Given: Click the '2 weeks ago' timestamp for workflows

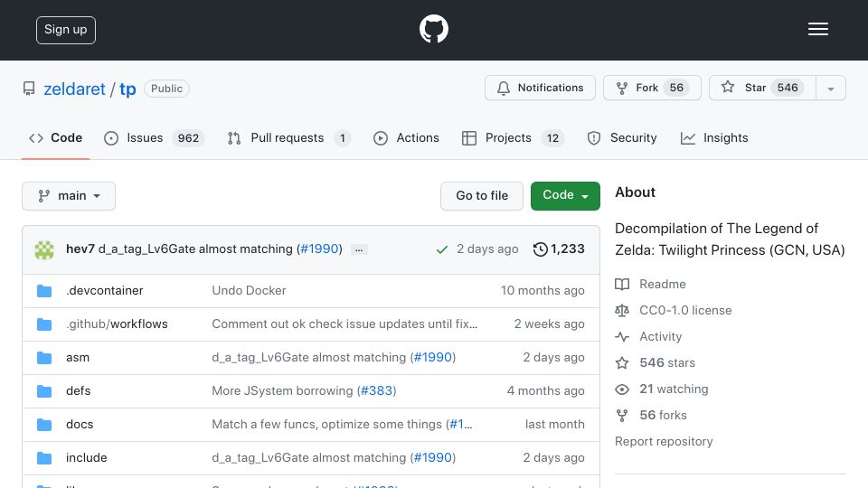Looking at the screenshot, I should (549, 324).
